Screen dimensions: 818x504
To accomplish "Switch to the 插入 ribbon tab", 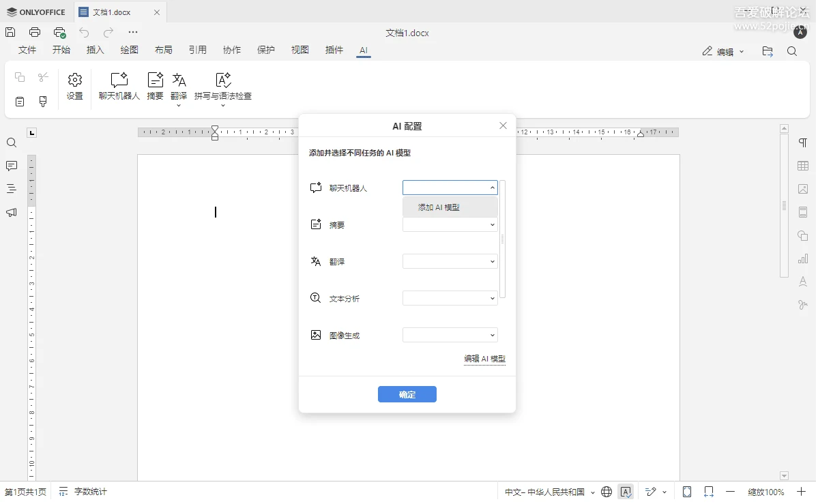I will pyautogui.click(x=95, y=49).
